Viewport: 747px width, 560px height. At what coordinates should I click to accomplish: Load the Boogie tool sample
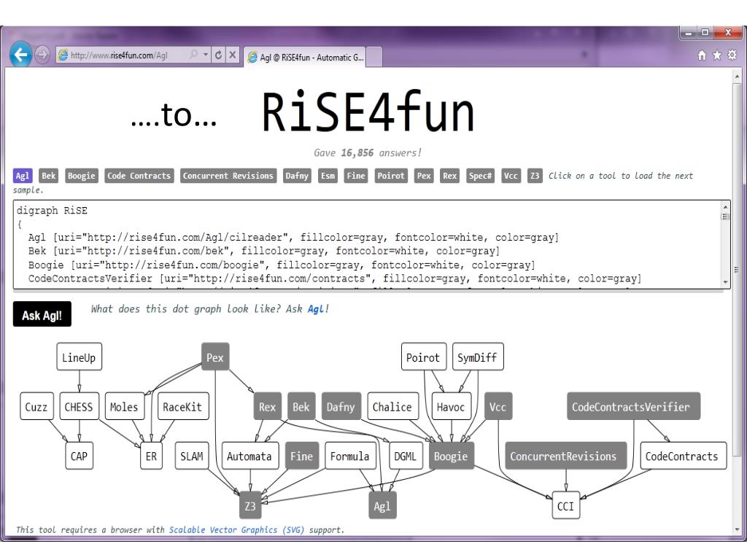[82, 176]
